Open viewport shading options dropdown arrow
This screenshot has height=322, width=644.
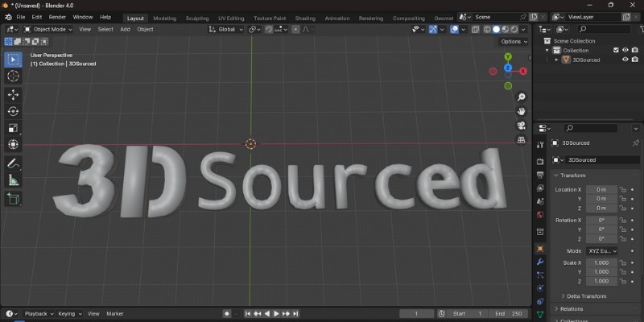(x=523, y=29)
